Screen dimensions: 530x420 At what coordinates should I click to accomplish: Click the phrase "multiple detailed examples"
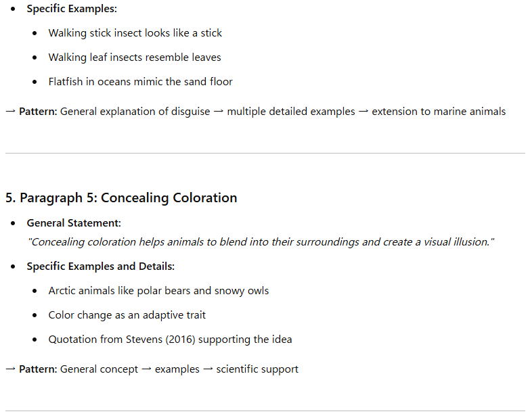click(290, 112)
